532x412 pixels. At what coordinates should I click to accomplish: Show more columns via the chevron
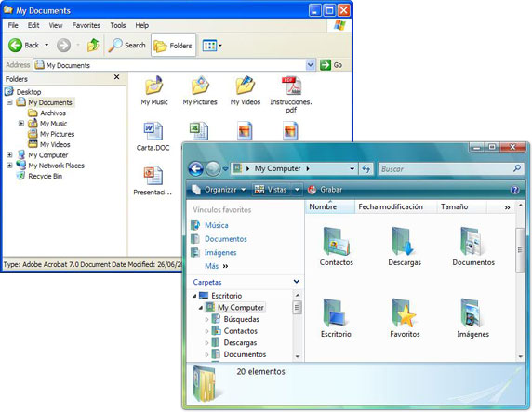507,207
